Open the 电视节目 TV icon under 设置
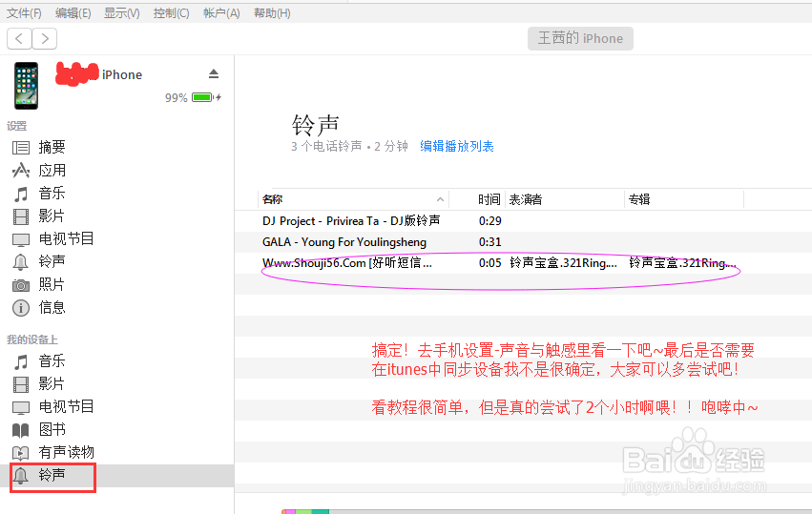The height and width of the screenshot is (514, 812). 21,239
